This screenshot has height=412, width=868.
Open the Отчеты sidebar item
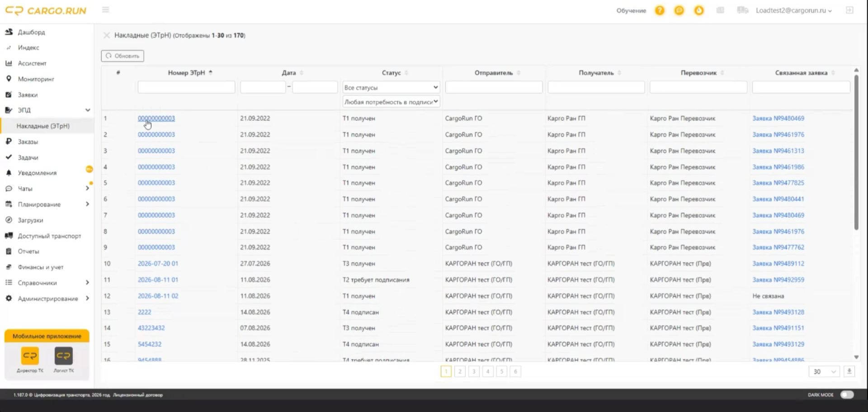pos(28,251)
